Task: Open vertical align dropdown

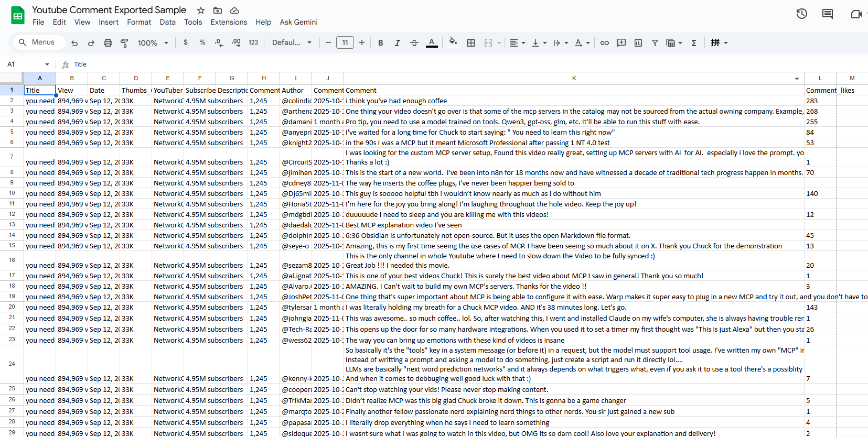Action: tap(539, 43)
